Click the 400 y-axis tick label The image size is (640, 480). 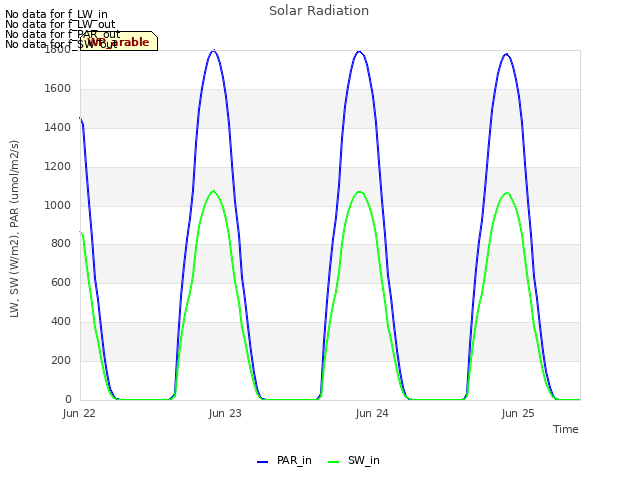(61, 322)
